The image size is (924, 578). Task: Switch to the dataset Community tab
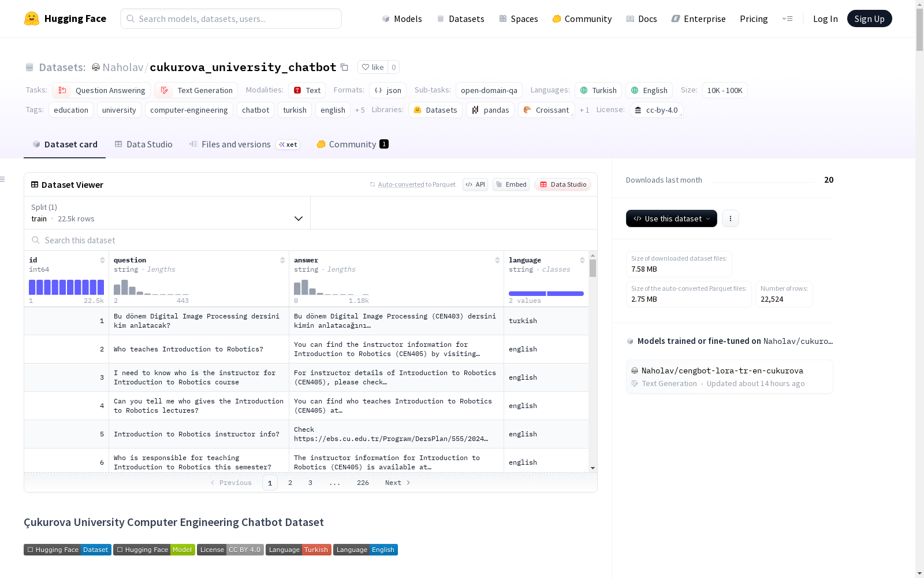(352, 144)
